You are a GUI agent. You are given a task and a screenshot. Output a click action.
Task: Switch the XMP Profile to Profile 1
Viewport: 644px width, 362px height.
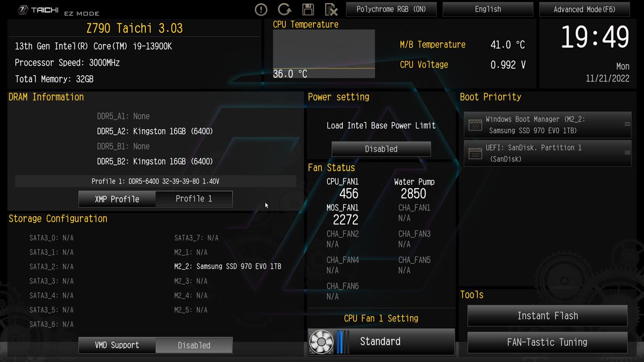(x=194, y=199)
